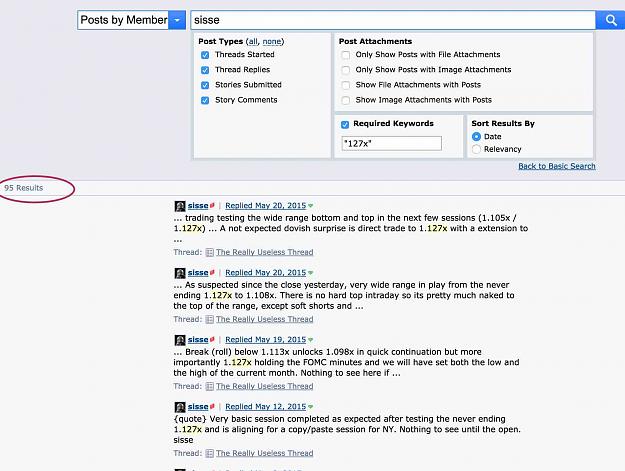Open sisse profile in May 19 result
Image resolution: width=625 pixels, height=471 pixels.
198,340
